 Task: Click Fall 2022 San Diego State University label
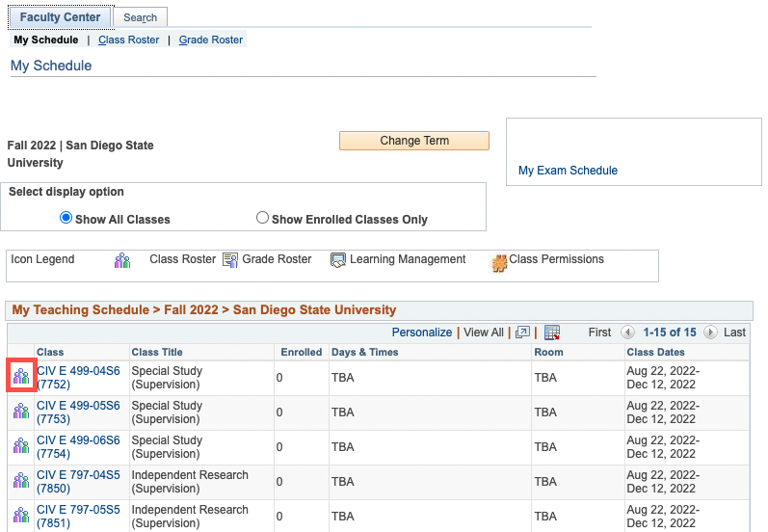[80, 154]
